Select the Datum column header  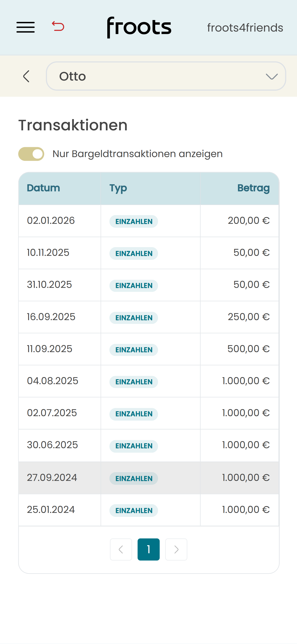43,188
